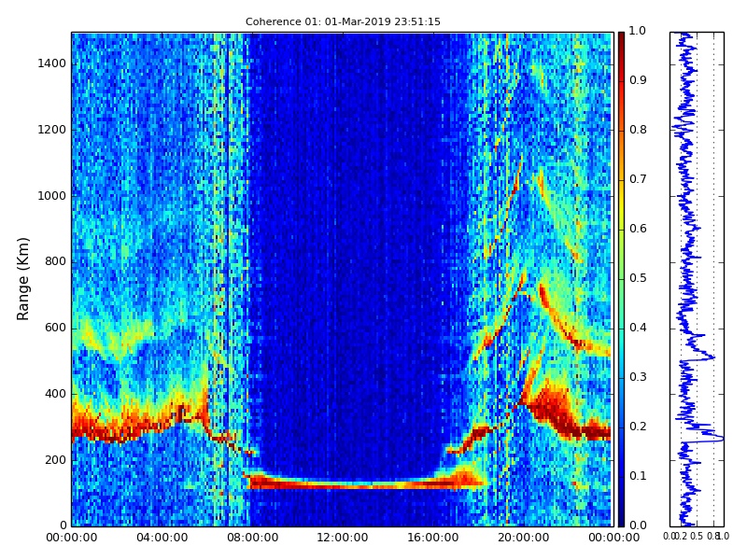Select the 16:00:00 time tick label
The width and height of the screenshot is (747, 560).
(x=433, y=538)
